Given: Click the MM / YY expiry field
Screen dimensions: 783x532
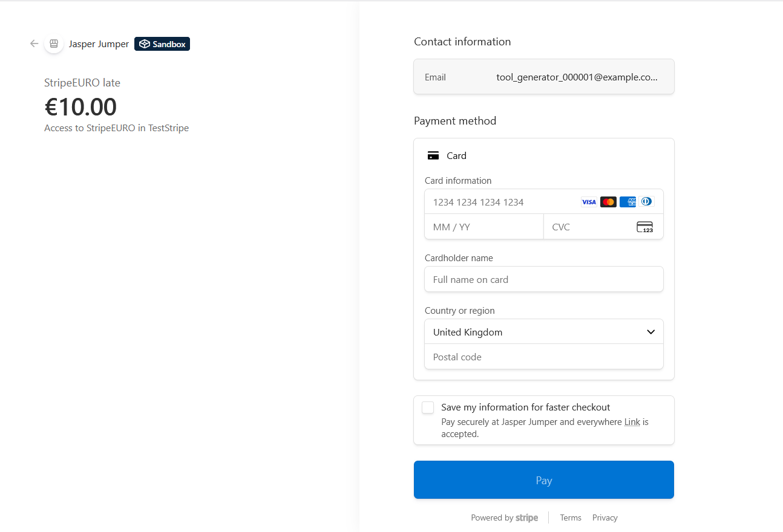Looking at the screenshot, I should click(x=484, y=227).
